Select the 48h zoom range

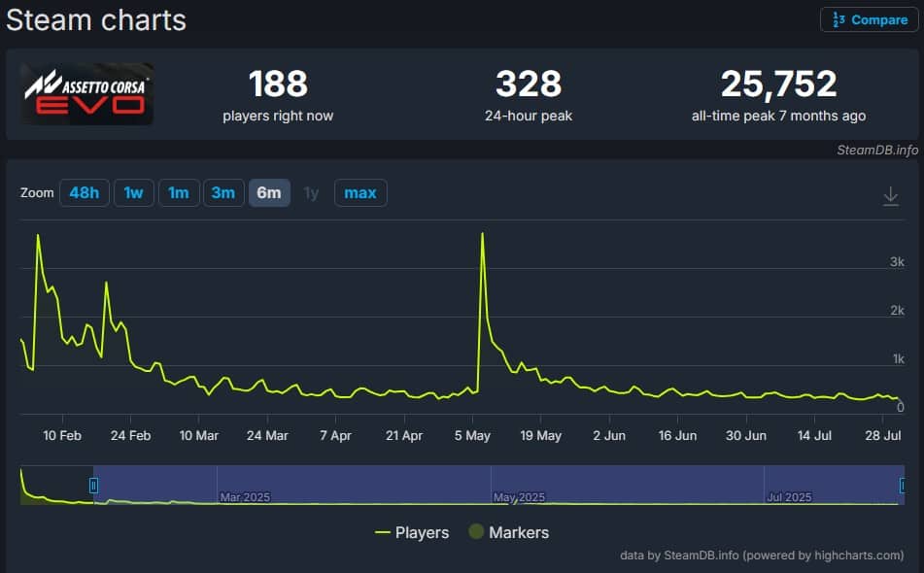(x=84, y=192)
